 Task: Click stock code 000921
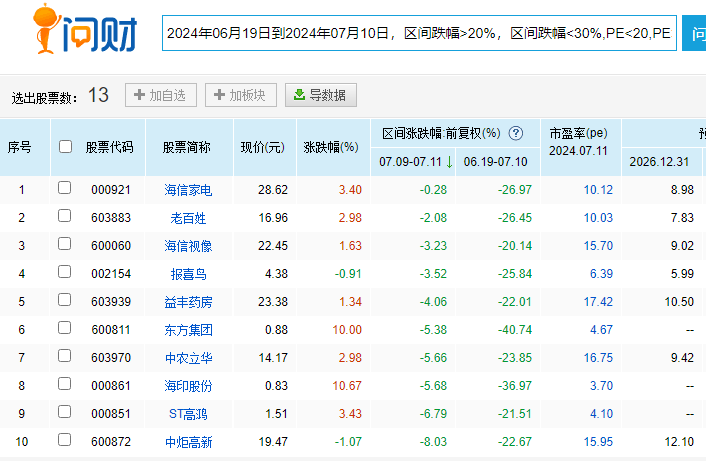[111, 190]
